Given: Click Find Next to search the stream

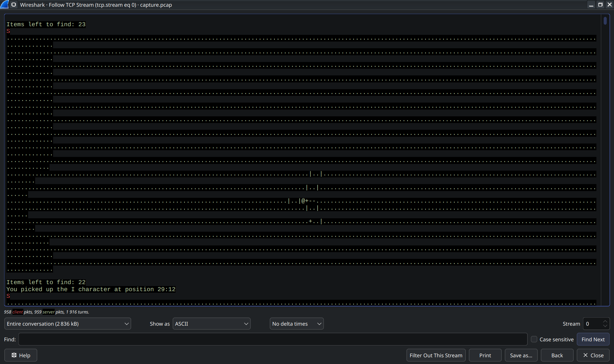Looking at the screenshot, I should (x=593, y=339).
